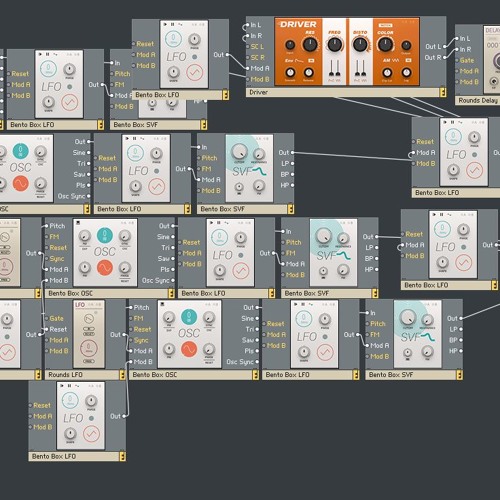500x500 pixels.
Task: Click the SC L input port of the Driver
Action: (247, 47)
